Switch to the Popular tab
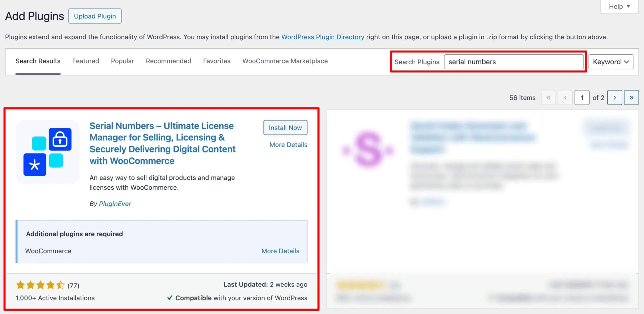Viewport: 644px width, 314px height. coord(123,61)
